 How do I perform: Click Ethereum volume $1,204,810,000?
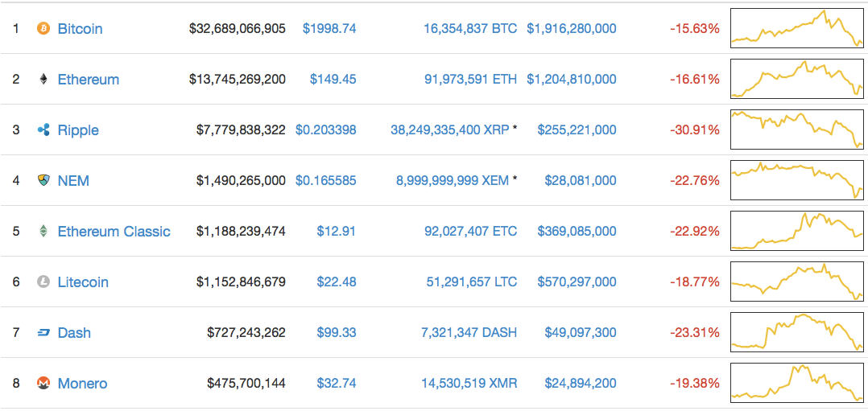coord(572,79)
